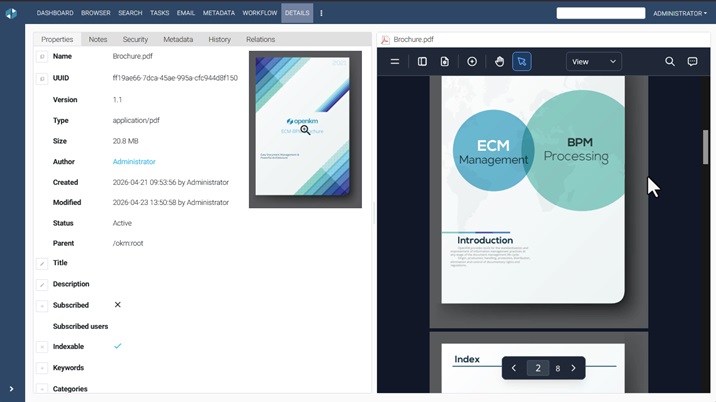Open the SEARCH menu item
Screen dimensions: 716x402
coord(130,13)
